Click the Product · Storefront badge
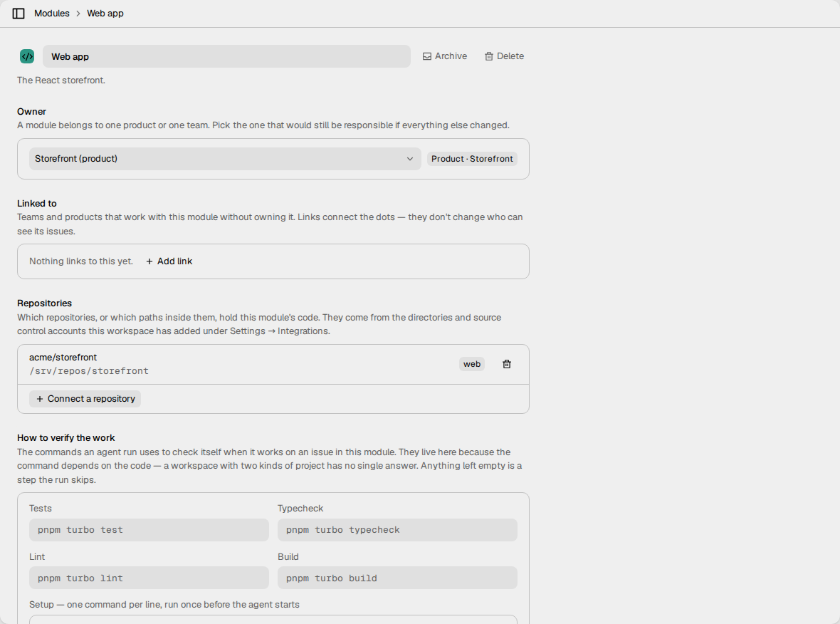 (472, 159)
